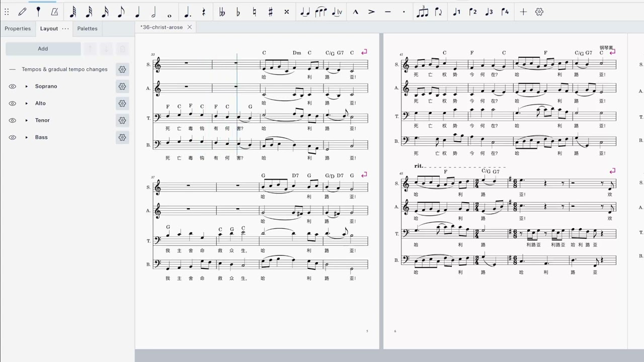Switch to the Properties tab
644x362 pixels.
coord(18,29)
